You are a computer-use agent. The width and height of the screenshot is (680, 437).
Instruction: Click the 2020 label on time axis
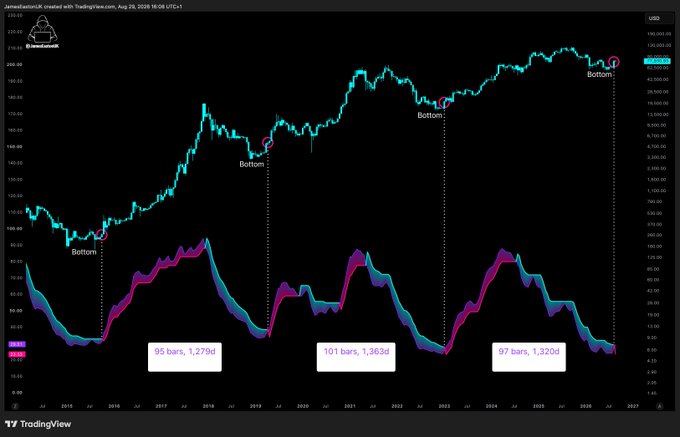(303, 406)
